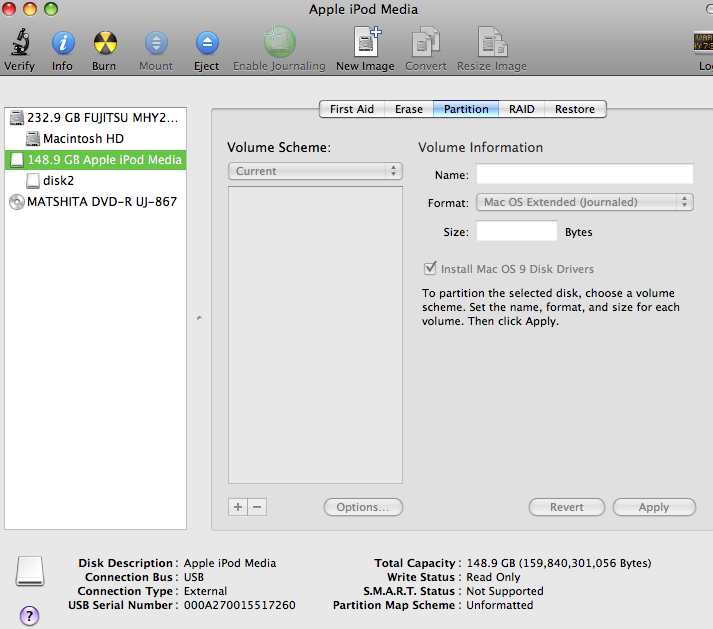The height and width of the screenshot is (629, 713).
Task: Click the Convert toolbar icon
Action: pyautogui.click(x=426, y=42)
